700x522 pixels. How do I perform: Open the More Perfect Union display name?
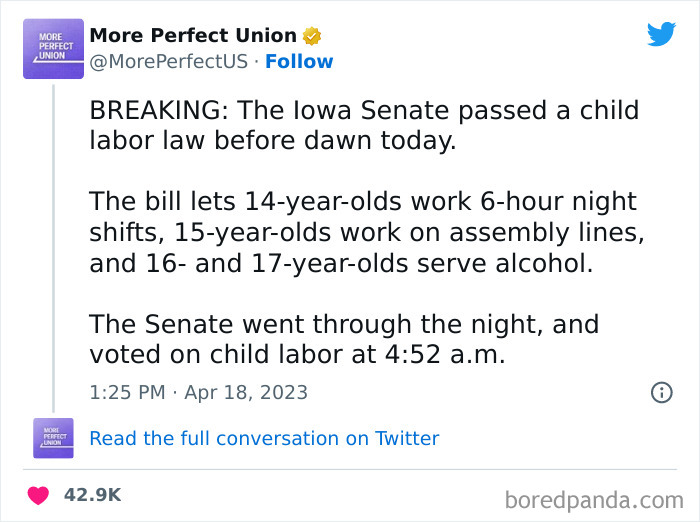pos(193,36)
